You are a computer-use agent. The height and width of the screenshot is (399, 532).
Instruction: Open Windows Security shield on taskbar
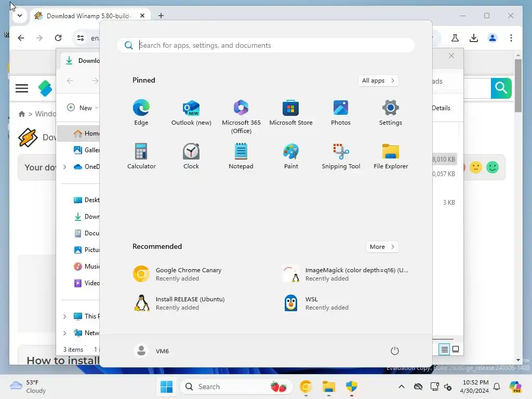(x=352, y=387)
